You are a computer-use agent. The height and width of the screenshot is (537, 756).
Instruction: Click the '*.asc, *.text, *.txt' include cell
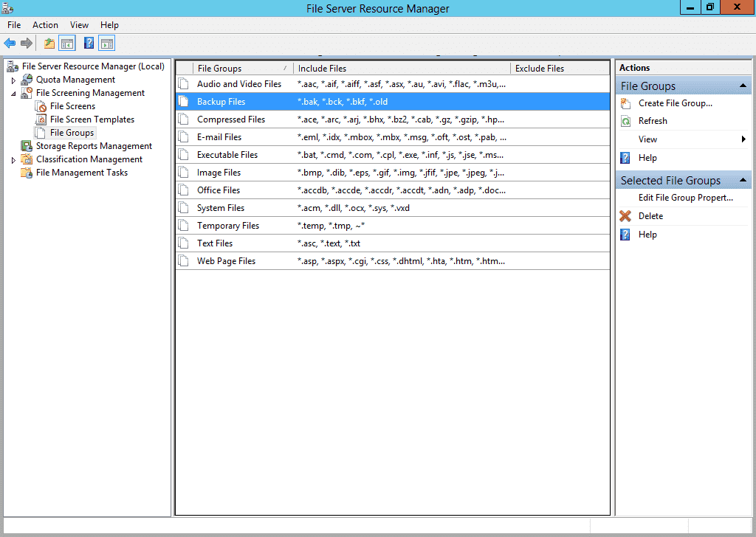coord(329,243)
